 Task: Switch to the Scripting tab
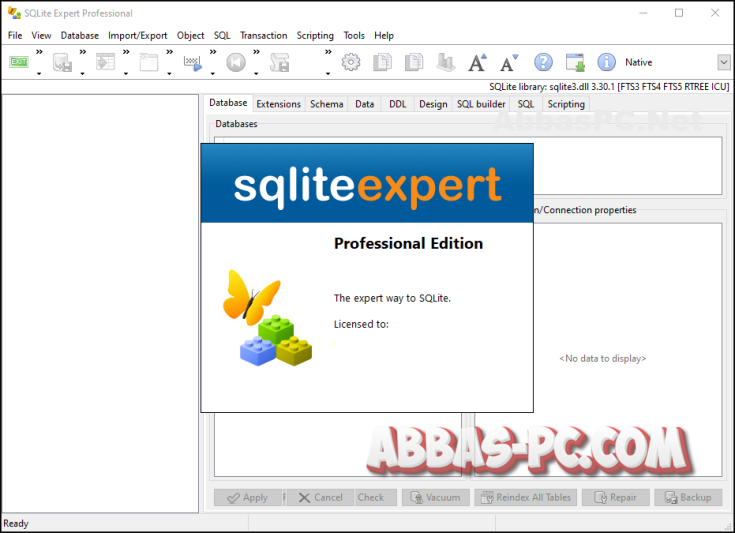tap(566, 104)
